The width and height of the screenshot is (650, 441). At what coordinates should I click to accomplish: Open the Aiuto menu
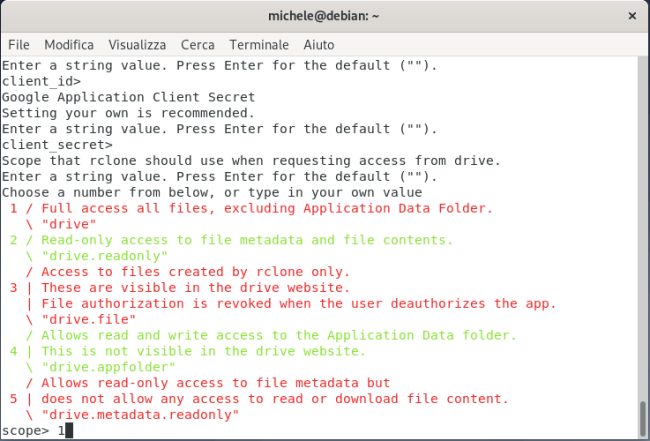318,45
